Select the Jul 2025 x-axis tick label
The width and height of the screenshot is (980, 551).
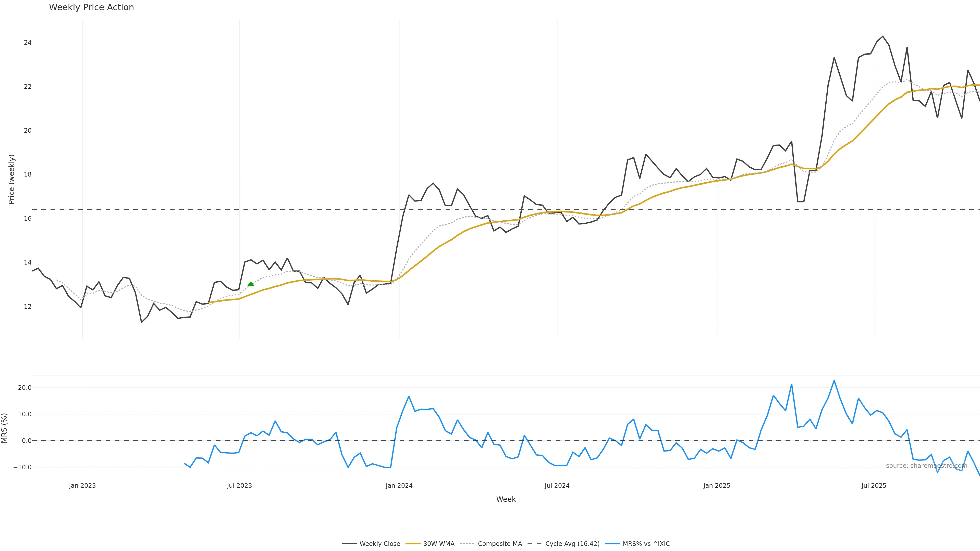coord(874,486)
